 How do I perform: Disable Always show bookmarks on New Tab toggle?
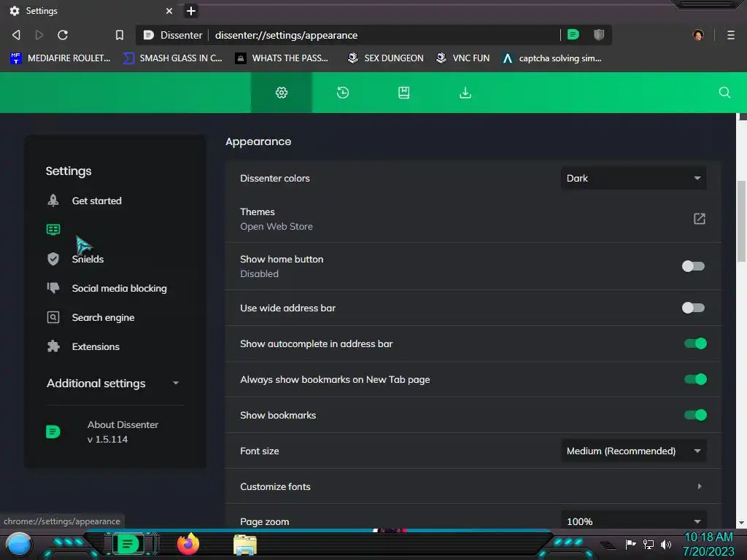695,379
